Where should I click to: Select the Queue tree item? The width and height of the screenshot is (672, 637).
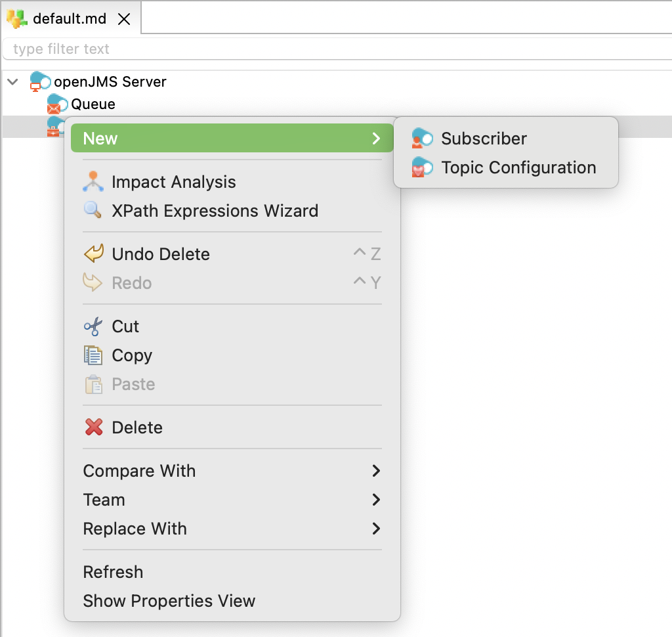(93, 104)
